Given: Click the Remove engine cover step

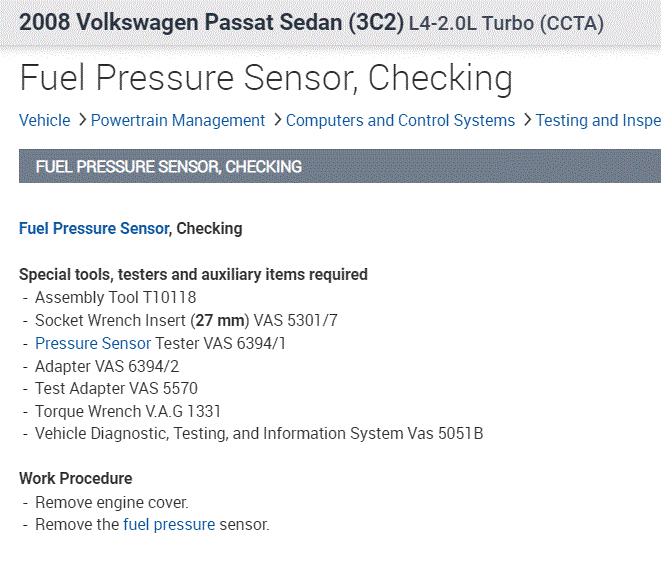Looking at the screenshot, I should pyautogui.click(x=111, y=502).
